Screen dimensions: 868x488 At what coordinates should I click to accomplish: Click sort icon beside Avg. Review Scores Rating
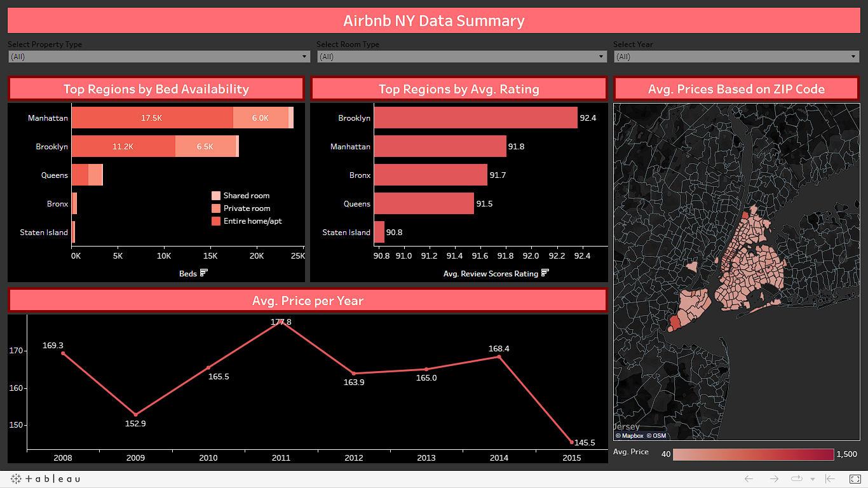[x=545, y=273]
